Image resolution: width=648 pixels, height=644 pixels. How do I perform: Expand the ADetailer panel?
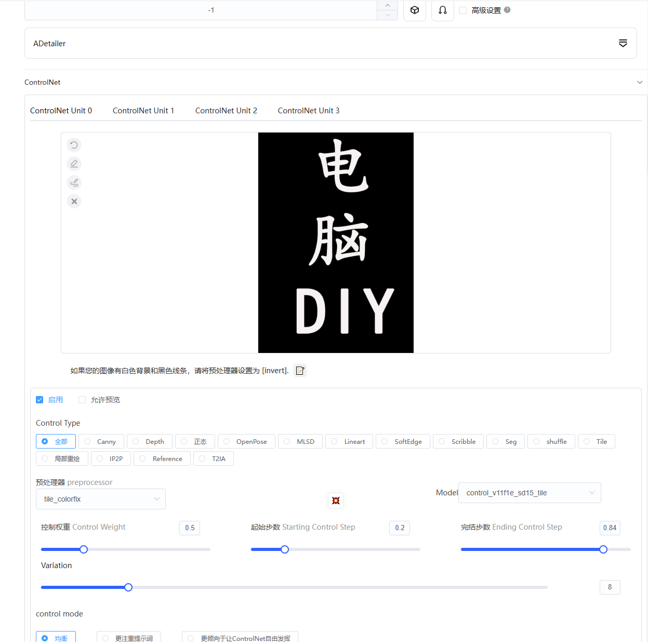[330, 43]
